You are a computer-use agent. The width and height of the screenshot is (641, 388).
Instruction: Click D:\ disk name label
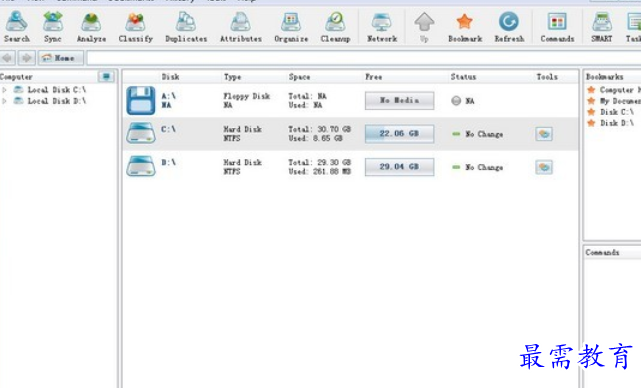tap(168, 162)
